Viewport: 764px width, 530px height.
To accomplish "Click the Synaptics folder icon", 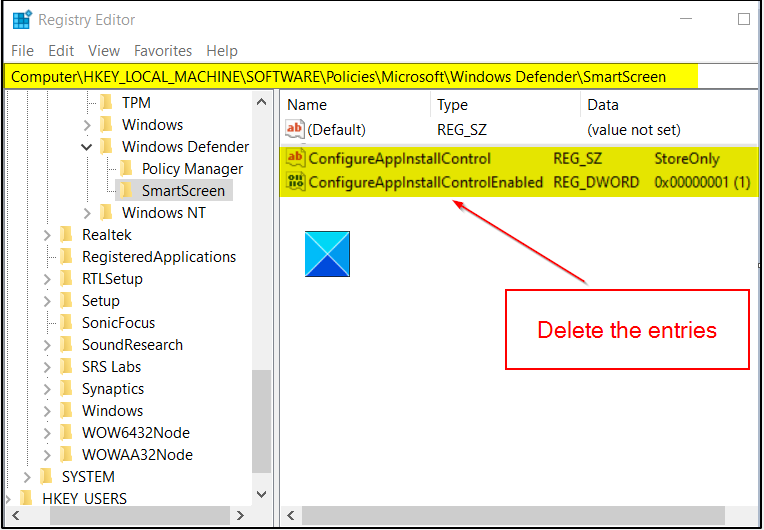I will tap(66, 388).
